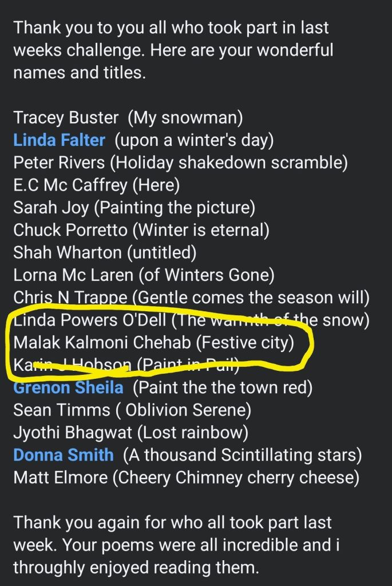The image size is (392, 586).
Task: Click the highlighted Malak Kalmoni Chehab entry
Action: (153, 343)
